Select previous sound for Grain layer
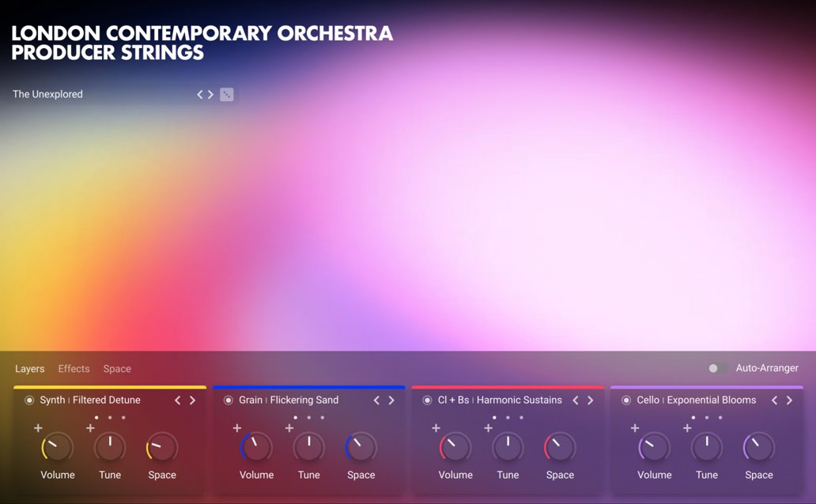The width and height of the screenshot is (816, 504). point(376,401)
